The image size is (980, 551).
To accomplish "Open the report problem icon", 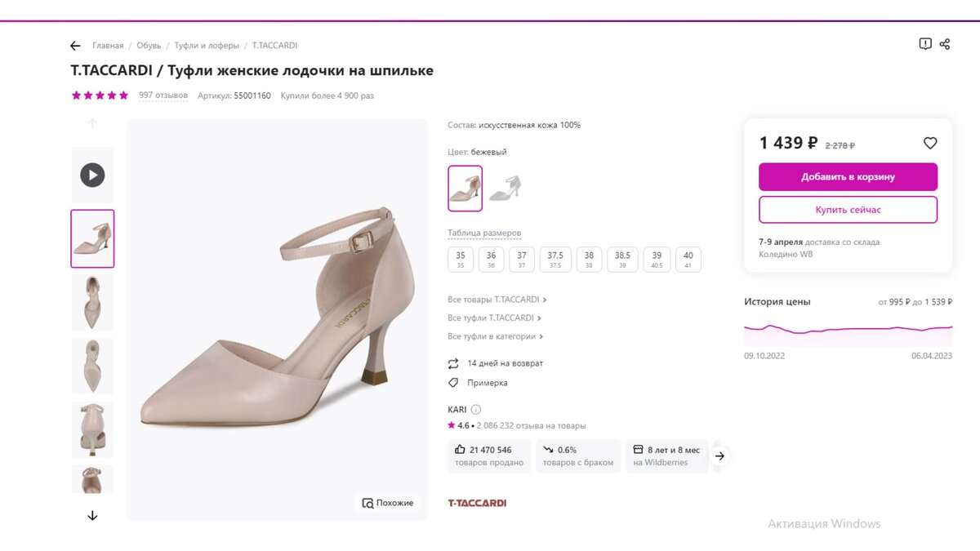I will 925,44.
